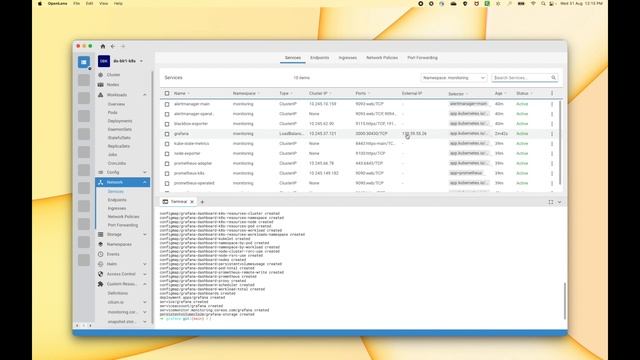Check the node-exporter row checkbox
The width and height of the screenshot is (640, 360).
(167, 153)
